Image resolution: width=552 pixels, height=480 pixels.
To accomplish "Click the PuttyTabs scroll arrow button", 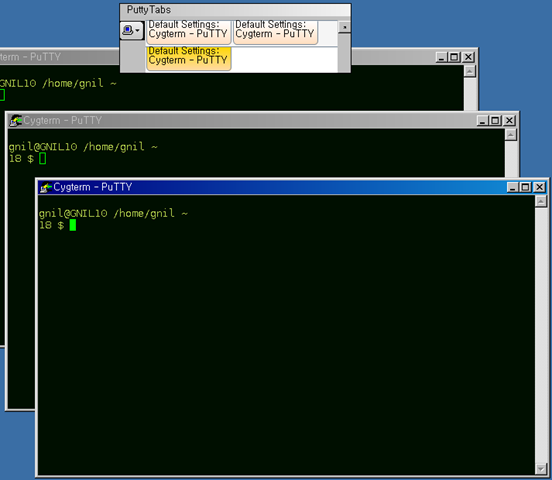I will pyautogui.click(x=344, y=27).
